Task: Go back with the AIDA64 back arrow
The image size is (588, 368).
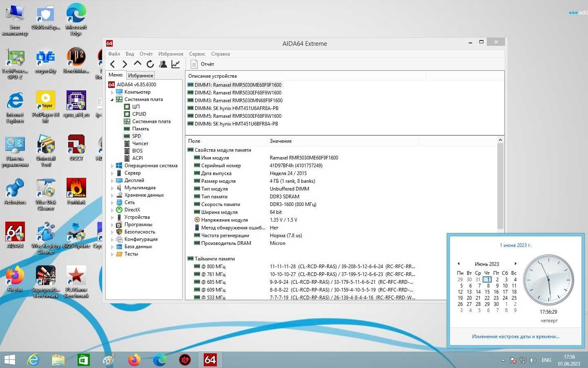Action: [113, 64]
